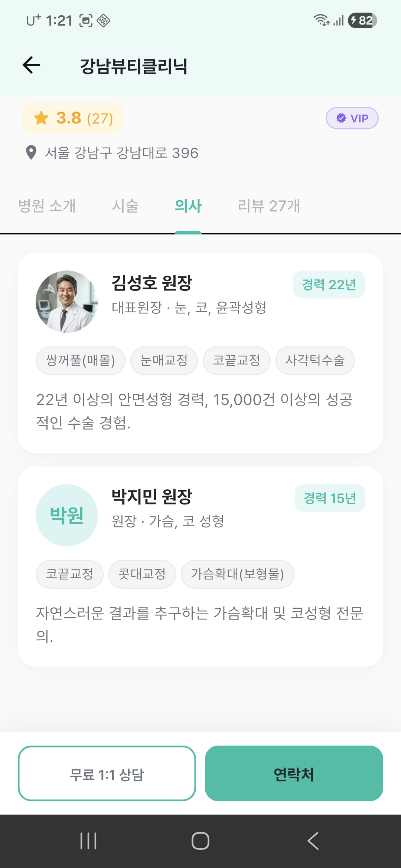
Task: Tap the 연락처 button
Action: click(x=294, y=773)
